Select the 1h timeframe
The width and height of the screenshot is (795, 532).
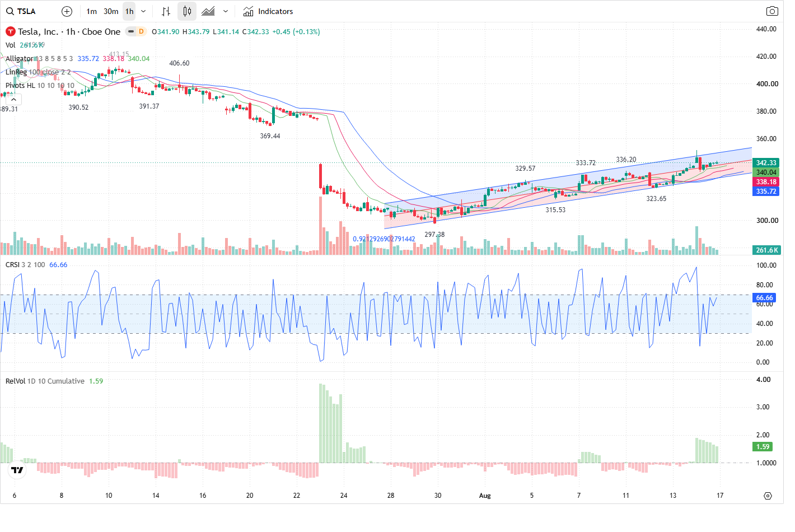[129, 11]
